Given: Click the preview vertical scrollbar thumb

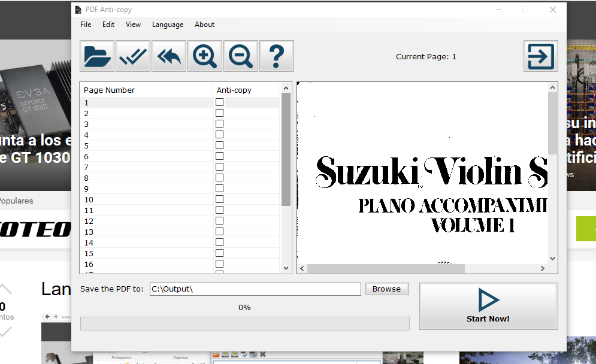Looking at the screenshot, I should 552,123.
